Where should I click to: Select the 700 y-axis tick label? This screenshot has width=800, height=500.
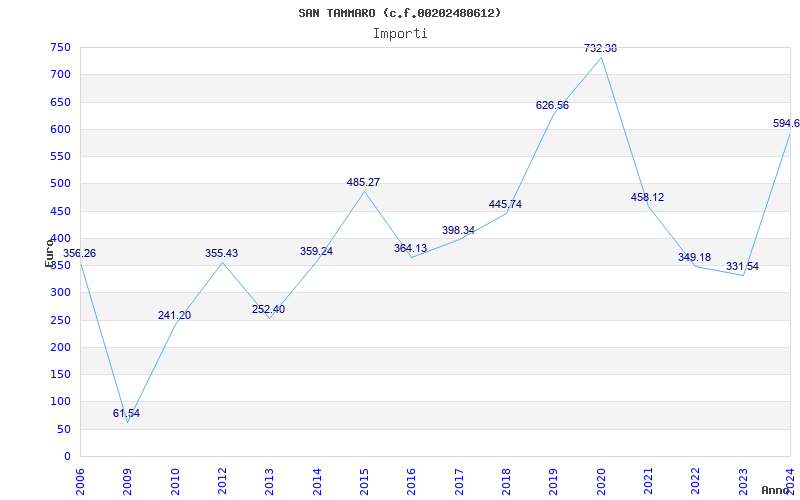point(60,74)
